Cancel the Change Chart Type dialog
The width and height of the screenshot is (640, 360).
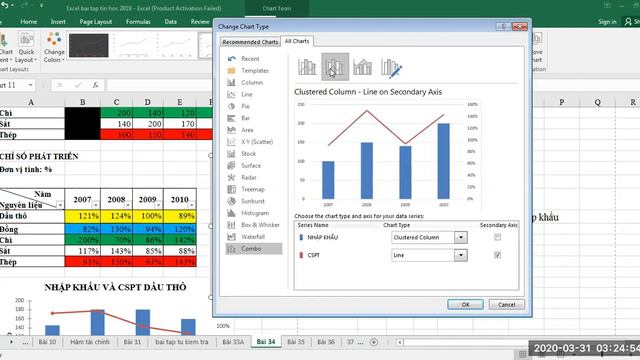point(507,304)
